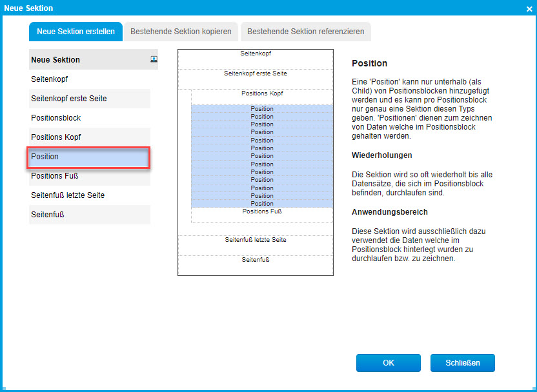Select the highlighted Position list entry
This screenshot has height=392, width=537.
[89, 157]
